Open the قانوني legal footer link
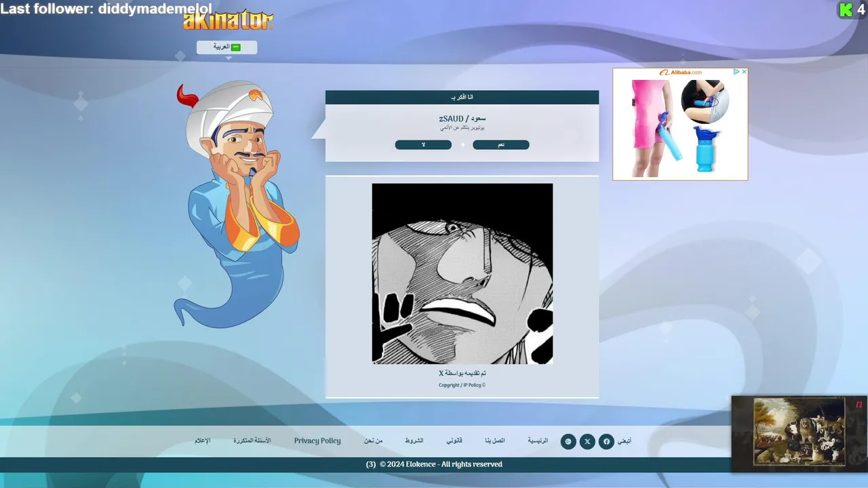Viewport: 868px width, 488px height. [x=454, y=441]
